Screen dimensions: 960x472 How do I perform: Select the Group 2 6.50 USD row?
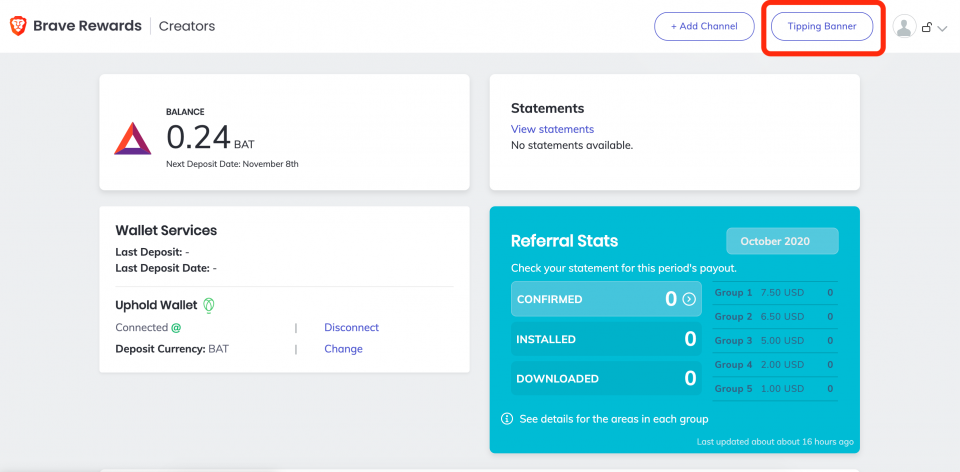(x=775, y=317)
